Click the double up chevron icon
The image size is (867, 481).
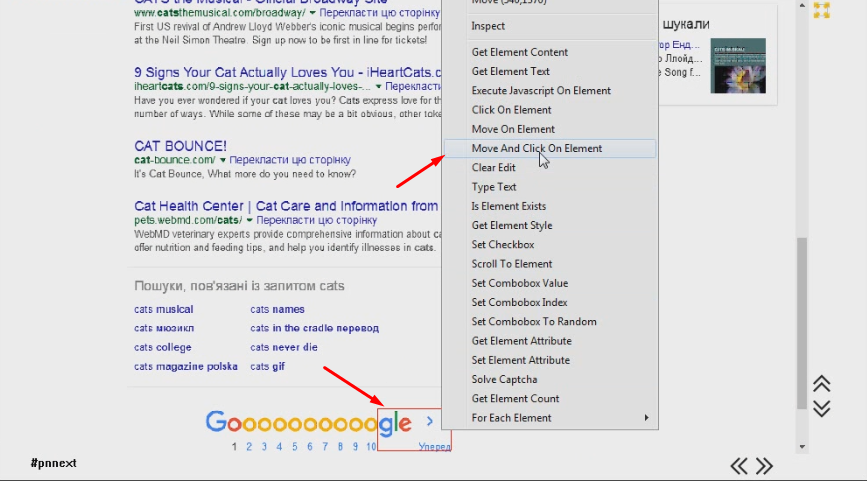(x=822, y=384)
